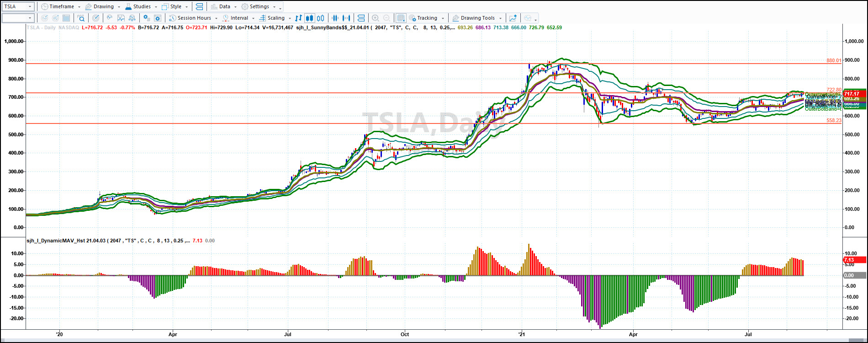This screenshot has height=343, width=868.
Task: Click greyed wave icon after new chart
Action: pyautogui.click(x=528, y=18)
